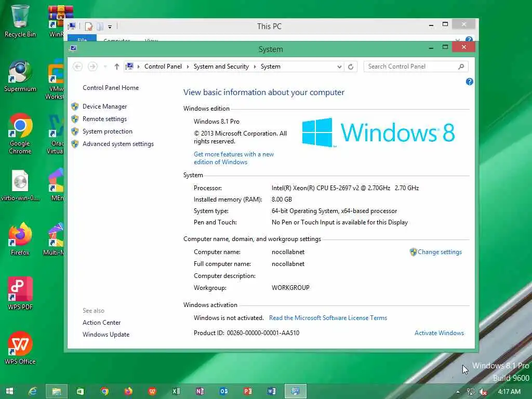Click the Help icon in This PC window
Viewport: 532px width, 399px height.
[x=469, y=39]
